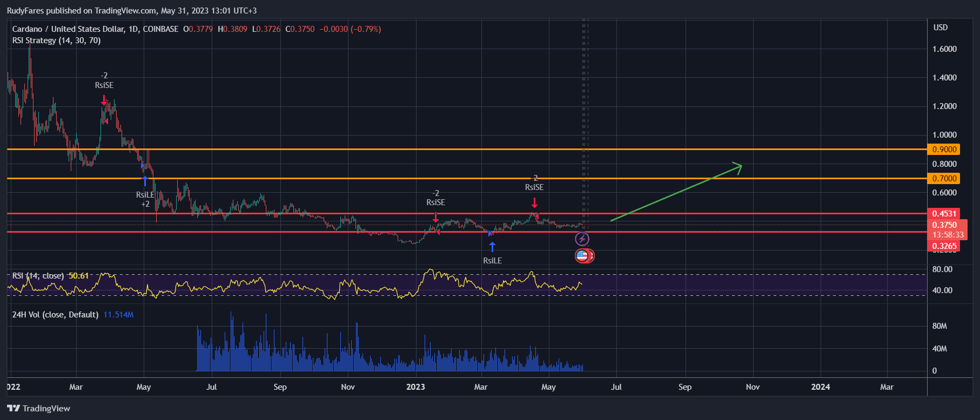Click the 0.4531 red price label
This screenshot has width=980, height=420.
coord(944,214)
